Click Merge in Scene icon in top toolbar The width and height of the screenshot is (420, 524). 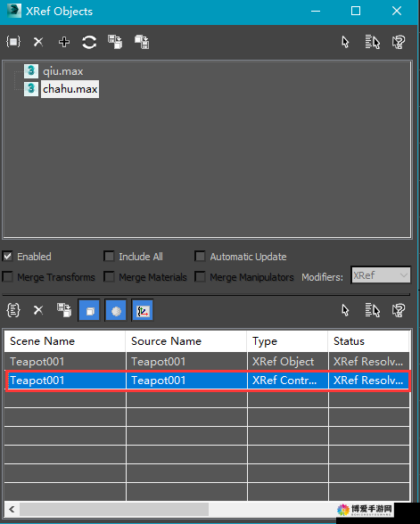point(115,42)
